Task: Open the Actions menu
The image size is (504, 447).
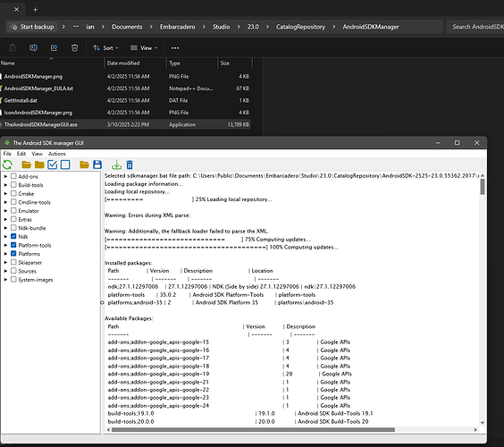Action: (57, 154)
